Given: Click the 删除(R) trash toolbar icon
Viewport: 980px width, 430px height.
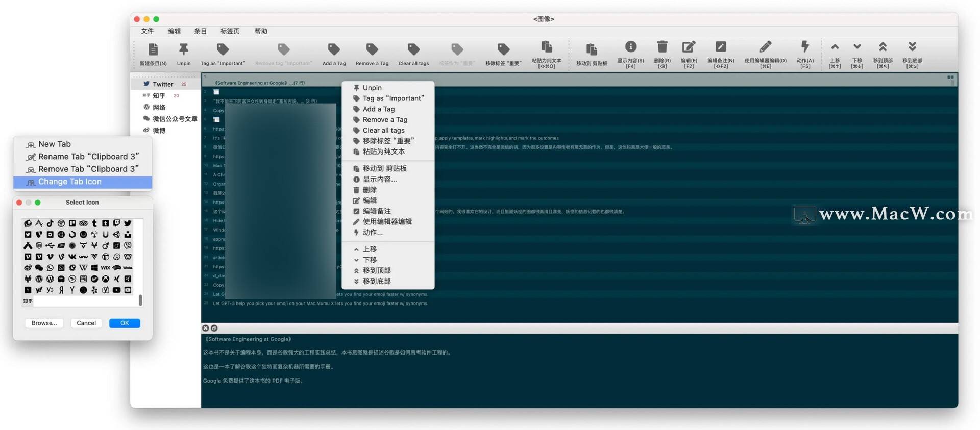Looking at the screenshot, I should [662, 47].
